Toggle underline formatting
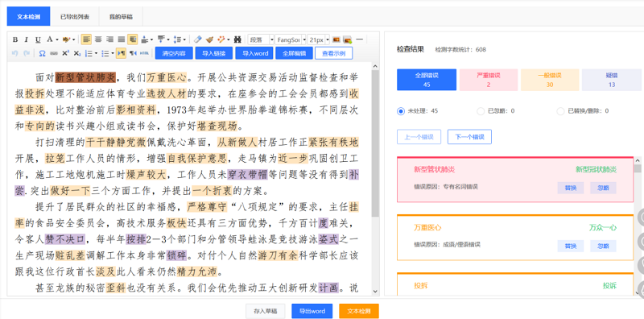The image size is (644, 319). click(38, 39)
